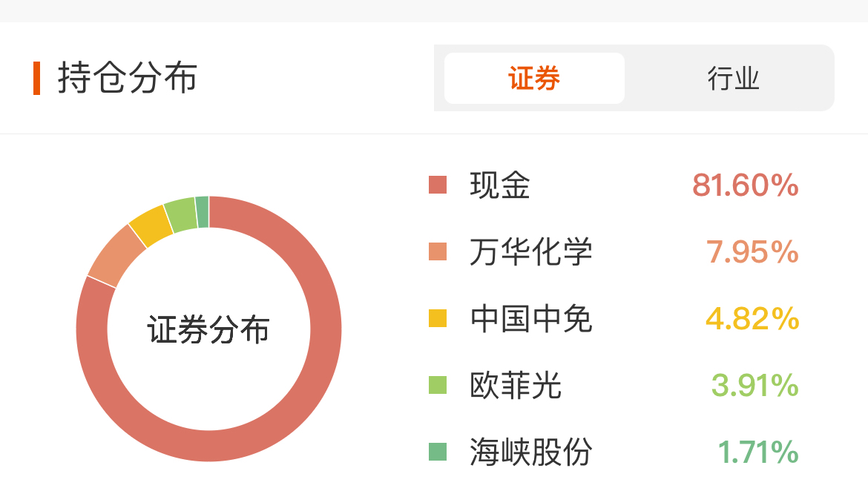The height and width of the screenshot is (494, 868).
Task: Click the 1.71% percentage value
Action: (x=757, y=452)
